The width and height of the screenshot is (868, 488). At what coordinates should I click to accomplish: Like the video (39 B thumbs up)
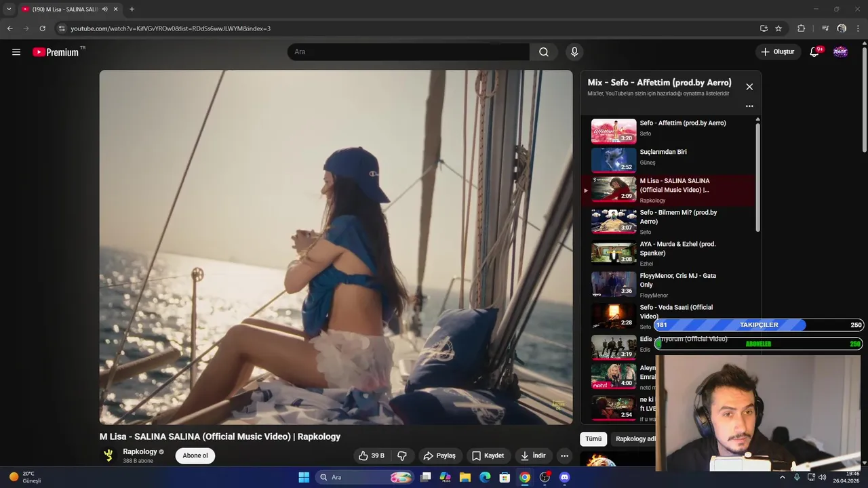(x=372, y=455)
